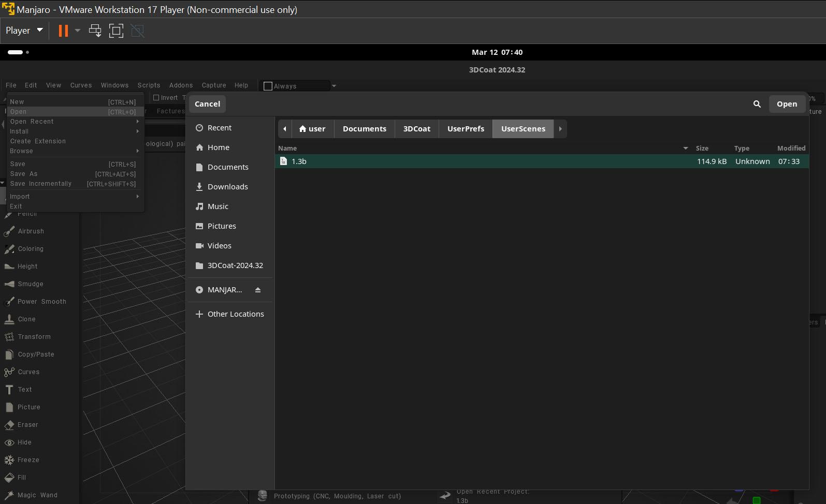The image size is (826, 504).
Task: Toggle the Invert checkbox
Action: click(156, 98)
